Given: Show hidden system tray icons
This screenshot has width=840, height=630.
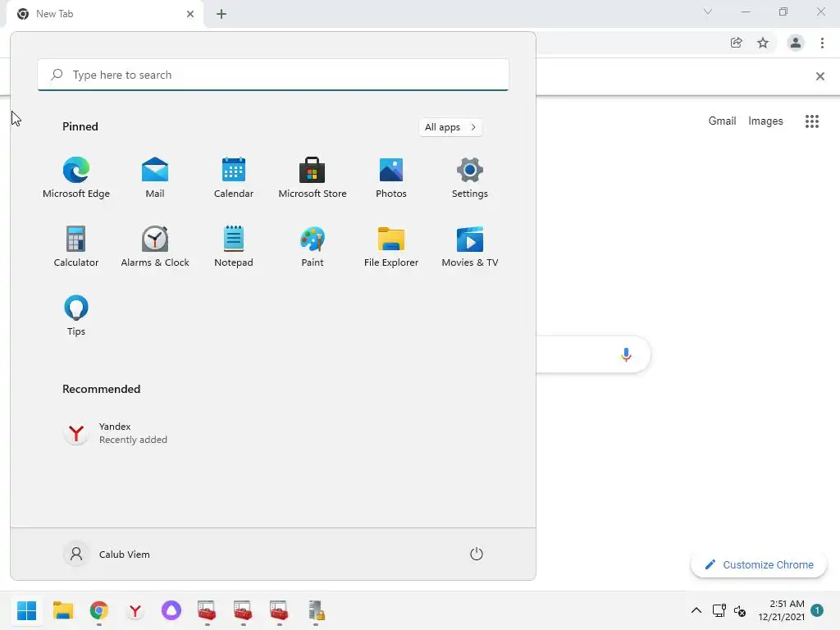Looking at the screenshot, I should 696,610.
